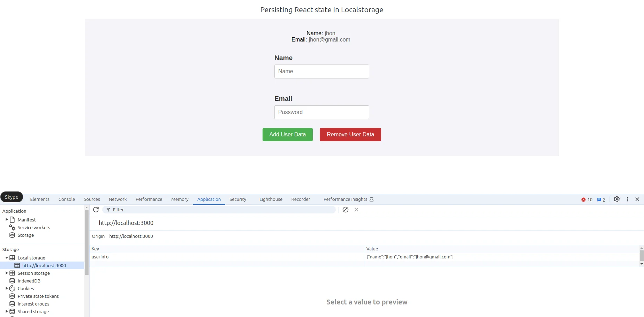Click the clear all storage icon
644x317 pixels.
point(345,210)
